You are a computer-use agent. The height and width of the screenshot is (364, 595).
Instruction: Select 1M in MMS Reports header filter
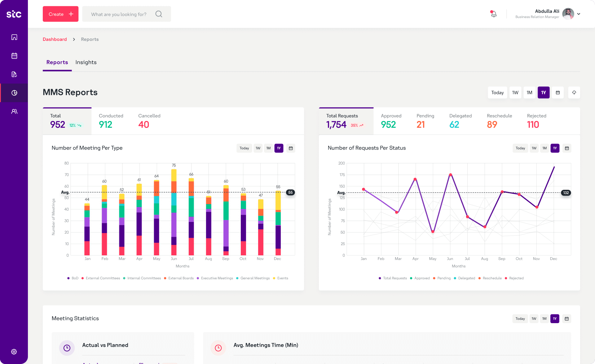529,93
